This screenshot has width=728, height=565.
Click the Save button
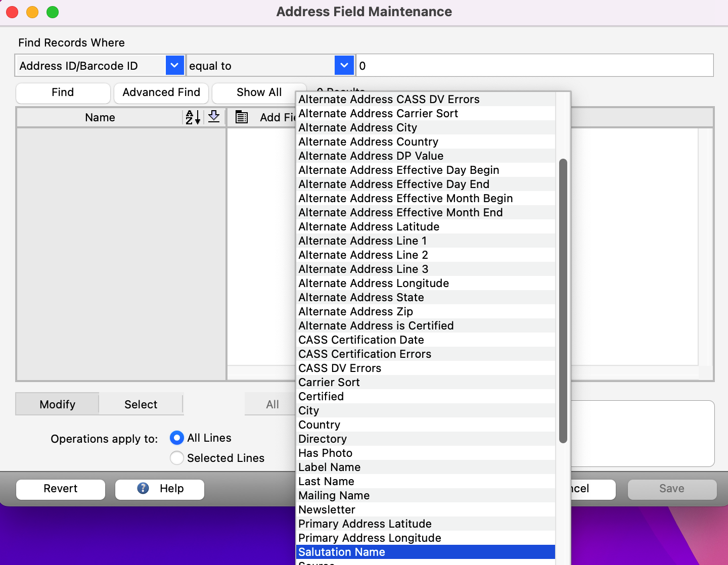tap(671, 489)
